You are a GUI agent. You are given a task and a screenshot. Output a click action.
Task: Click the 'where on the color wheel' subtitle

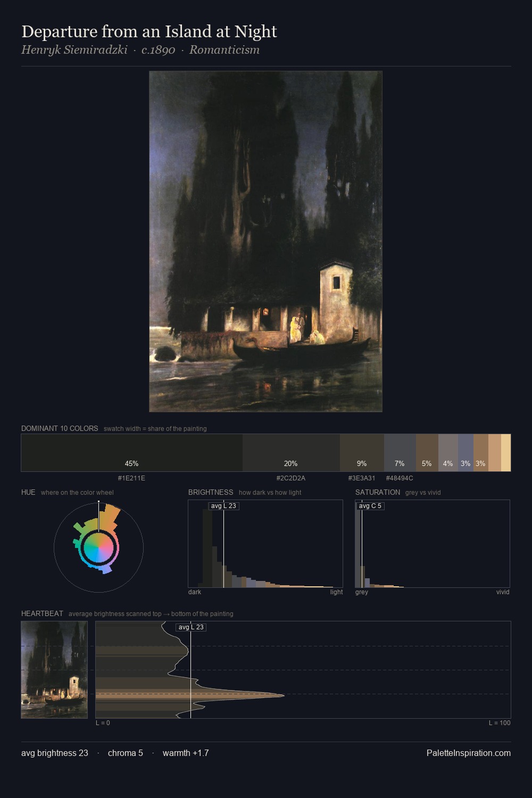click(77, 493)
